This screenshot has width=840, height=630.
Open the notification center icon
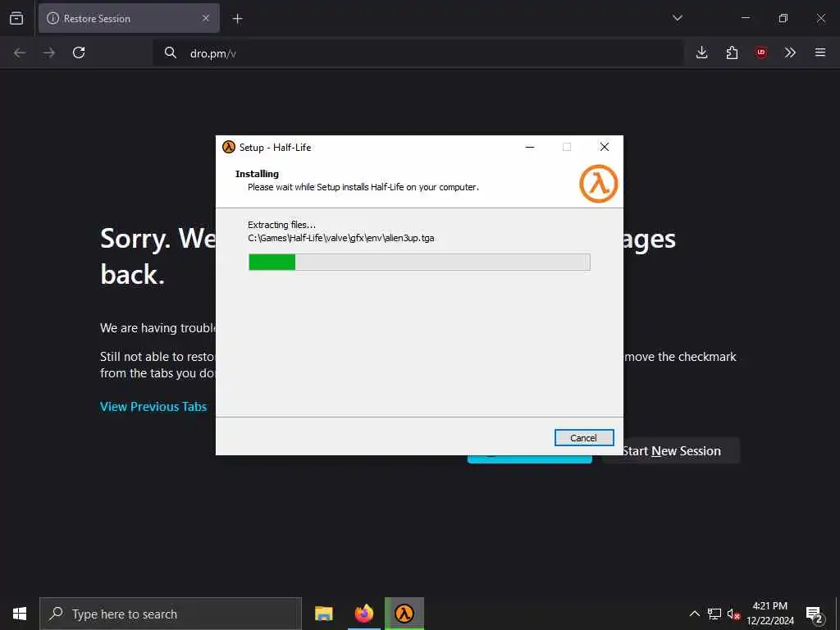814,614
